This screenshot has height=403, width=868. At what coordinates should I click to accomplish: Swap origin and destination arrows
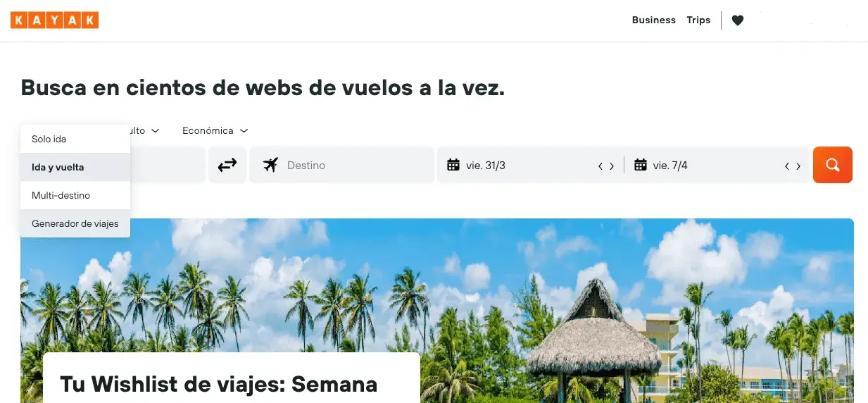click(227, 165)
